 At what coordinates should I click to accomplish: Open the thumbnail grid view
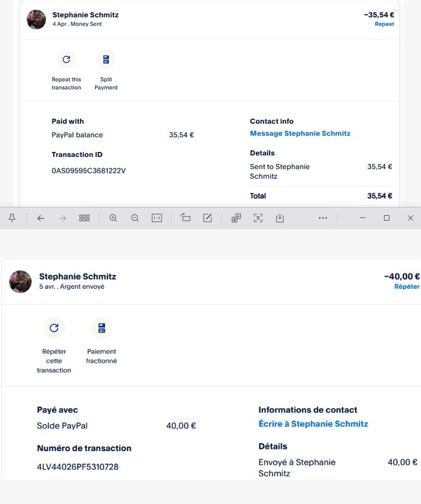(84, 218)
